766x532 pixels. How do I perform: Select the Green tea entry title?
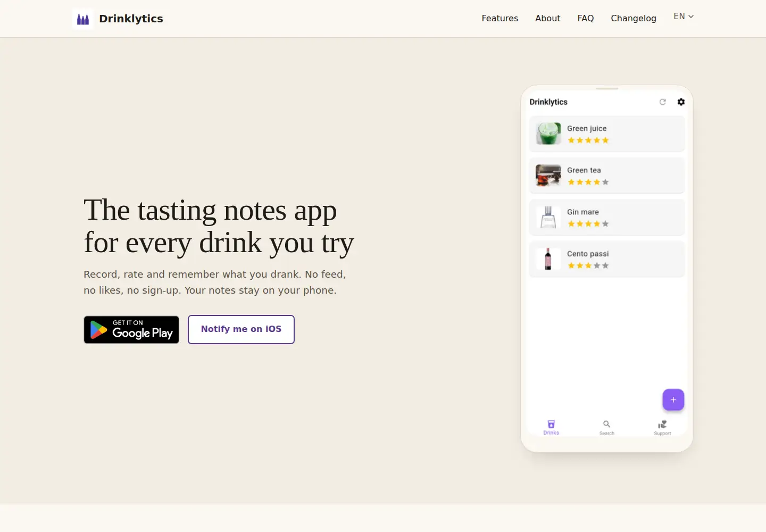(x=584, y=170)
